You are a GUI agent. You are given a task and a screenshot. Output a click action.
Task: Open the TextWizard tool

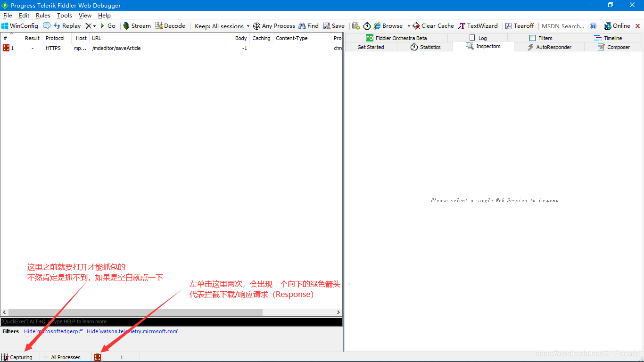(478, 26)
